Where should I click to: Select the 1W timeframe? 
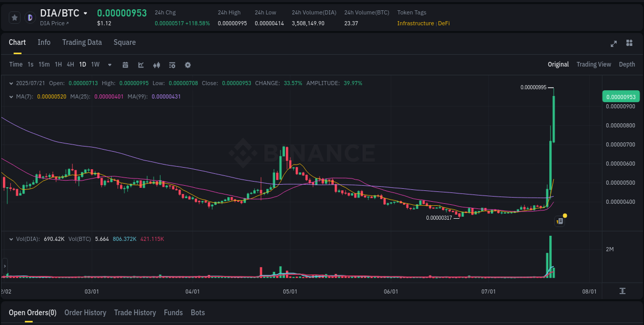pyautogui.click(x=95, y=65)
